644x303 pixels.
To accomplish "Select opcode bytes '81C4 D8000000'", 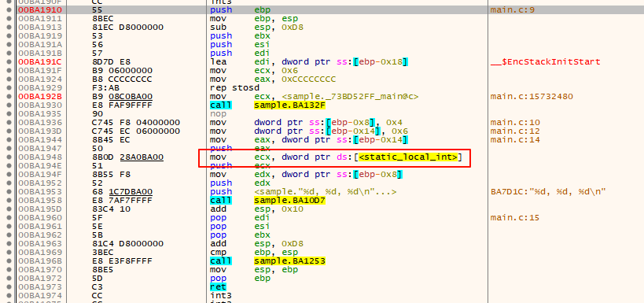I will [127, 243].
